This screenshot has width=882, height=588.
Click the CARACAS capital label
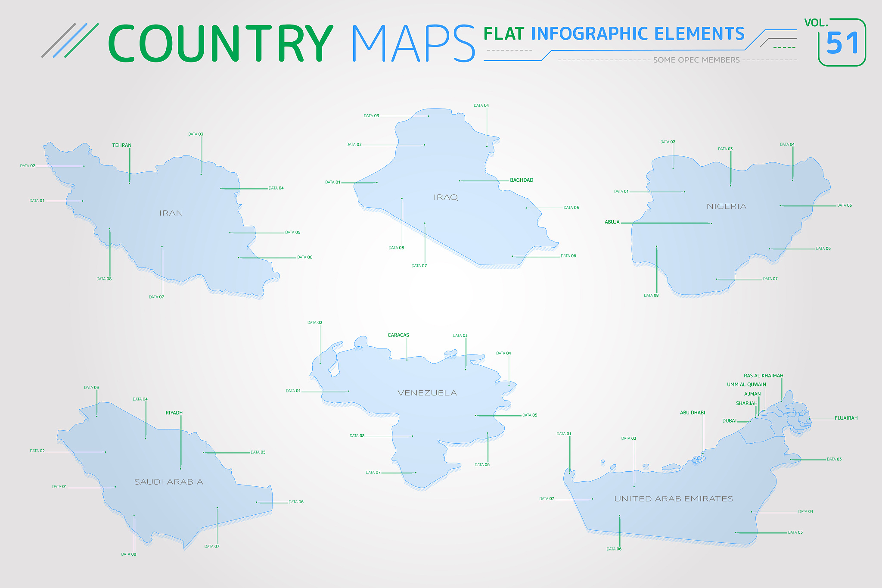[x=398, y=335]
